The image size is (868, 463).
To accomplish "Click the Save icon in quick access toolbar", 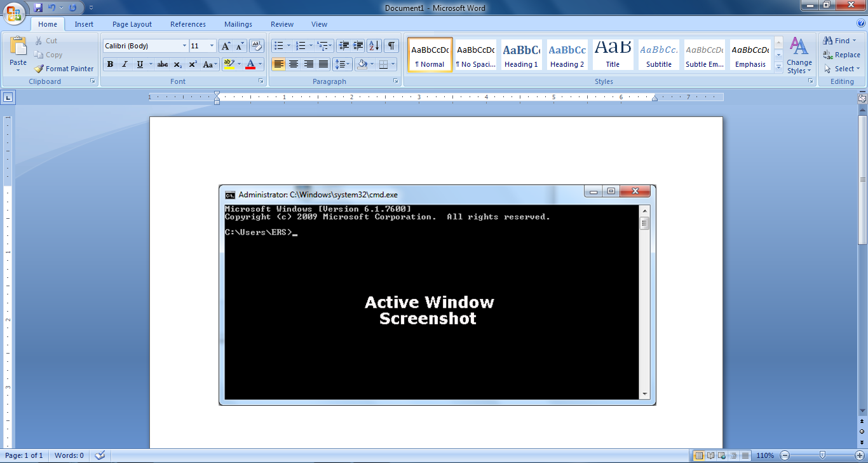I will [38, 8].
